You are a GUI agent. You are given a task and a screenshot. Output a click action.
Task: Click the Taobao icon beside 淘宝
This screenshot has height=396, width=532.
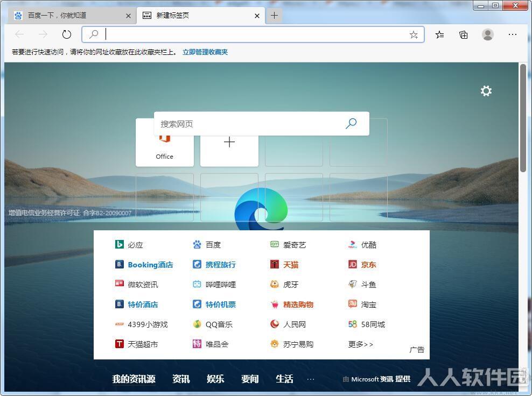click(x=353, y=304)
